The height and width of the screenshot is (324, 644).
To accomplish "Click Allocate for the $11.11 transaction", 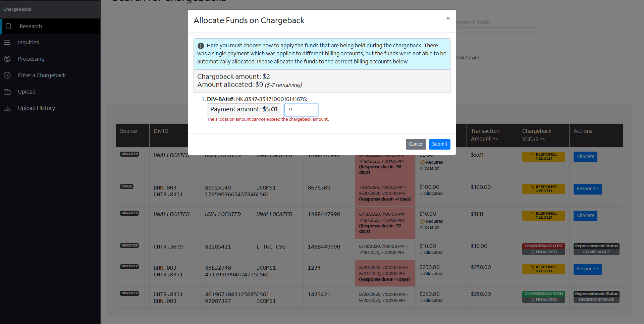I will (x=585, y=216).
